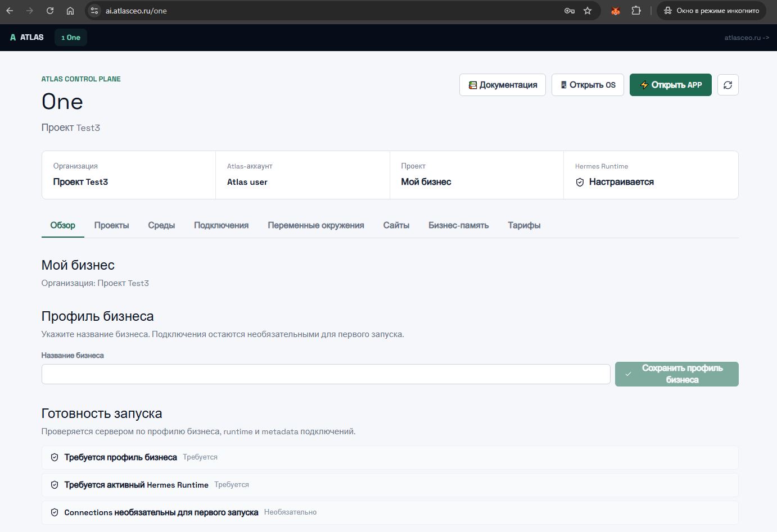Open the Документация button

tap(503, 85)
